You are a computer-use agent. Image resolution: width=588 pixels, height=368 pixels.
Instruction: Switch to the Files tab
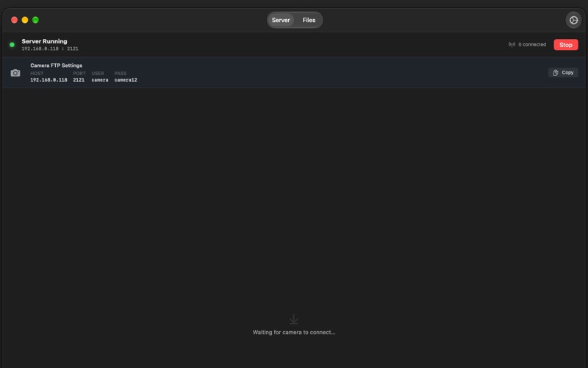(309, 21)
